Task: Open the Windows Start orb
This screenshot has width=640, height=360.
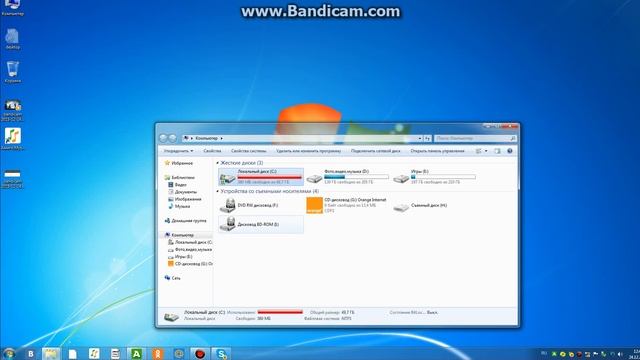Action: (x=9, y=353)
